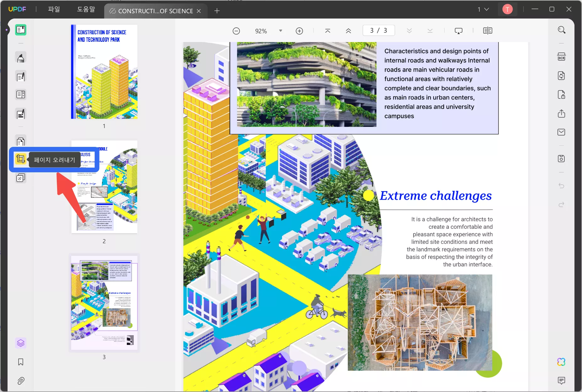This screenshot has width=582, height=392.
Task: Zoom out of the page
Action: [236, 31]
